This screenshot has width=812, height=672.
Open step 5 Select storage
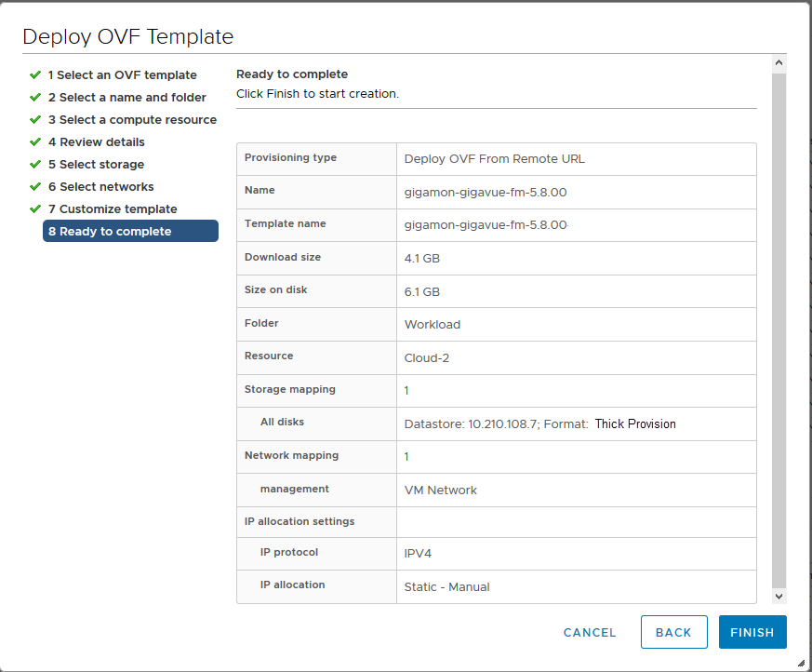coord(97,164)
